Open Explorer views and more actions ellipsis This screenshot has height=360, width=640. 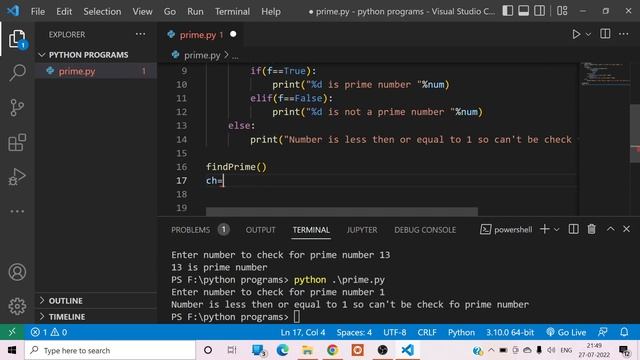140,34
